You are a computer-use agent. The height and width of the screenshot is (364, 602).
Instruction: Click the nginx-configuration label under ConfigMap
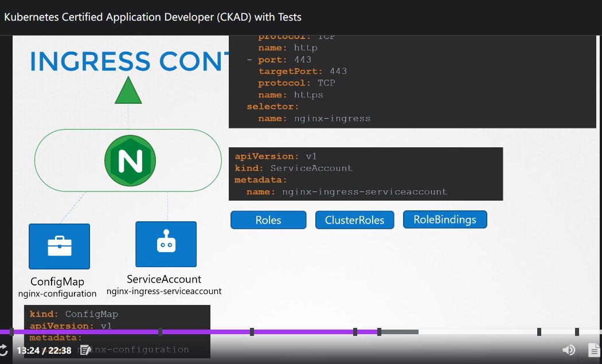pyautogui.click(x=57, y=293)
